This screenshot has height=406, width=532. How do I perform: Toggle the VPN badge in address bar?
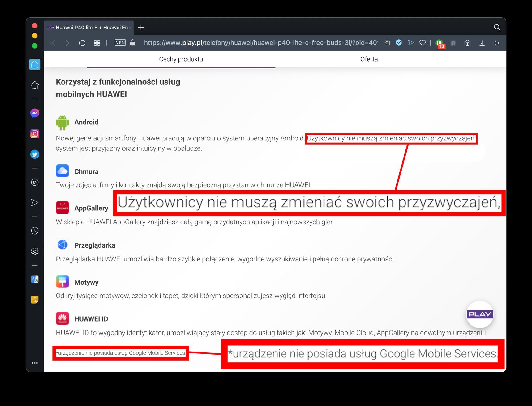120,43
